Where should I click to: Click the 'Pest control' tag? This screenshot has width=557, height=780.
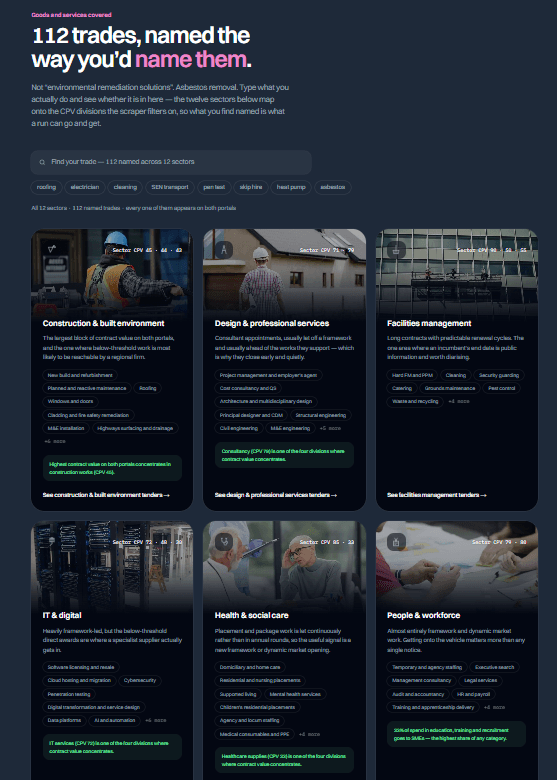pos(502,388)
